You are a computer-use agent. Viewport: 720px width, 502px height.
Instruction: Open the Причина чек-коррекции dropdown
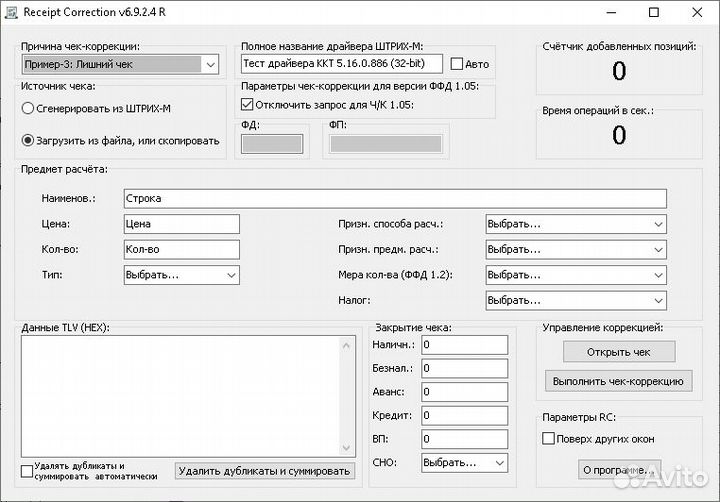pyautogui.click(x=120, y=64)
